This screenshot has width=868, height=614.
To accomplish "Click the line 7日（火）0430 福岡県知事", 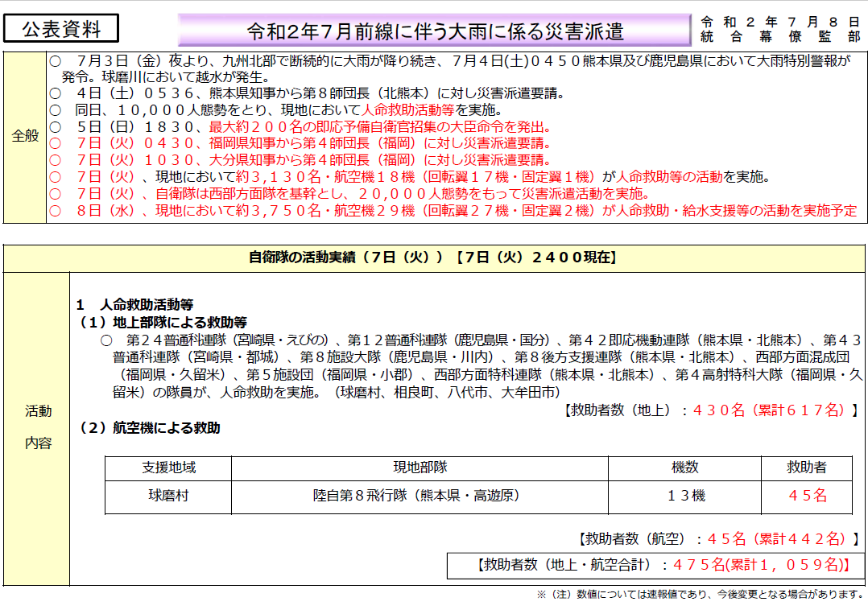I will 300,144.
